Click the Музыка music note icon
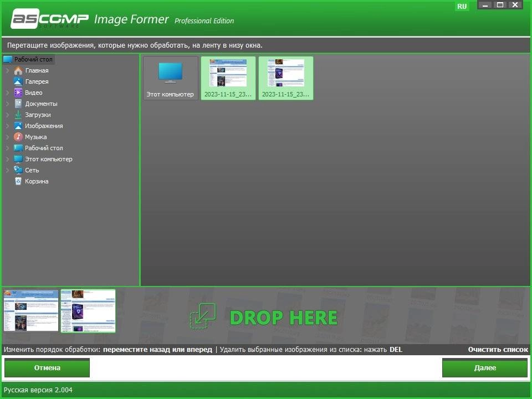Image resolution: width=532 pixels, height=399 pixels. pyautogui.click(x=18, y=137)
